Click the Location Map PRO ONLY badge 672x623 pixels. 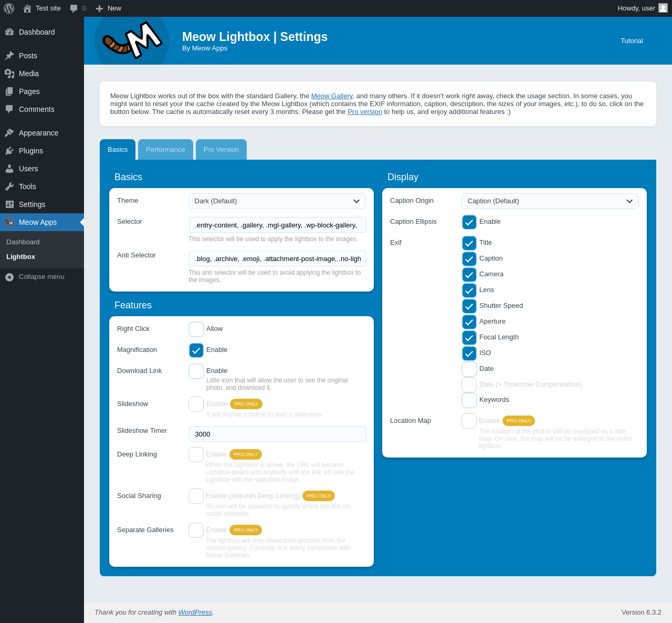click(519, 421)
